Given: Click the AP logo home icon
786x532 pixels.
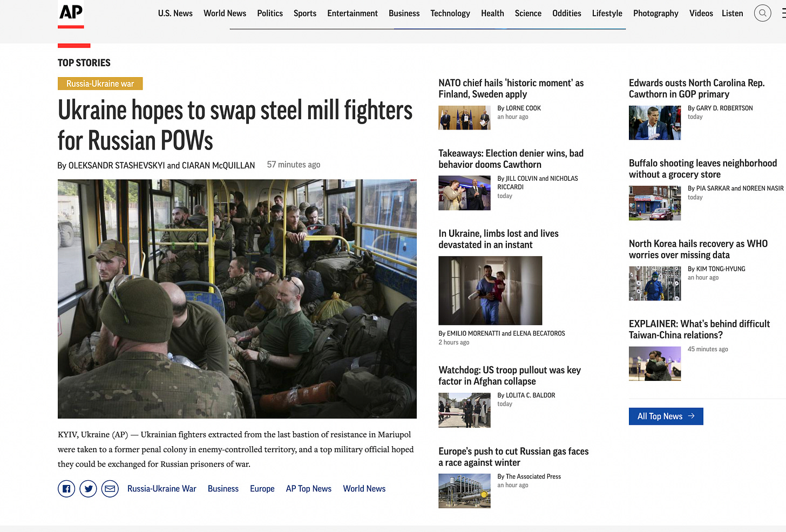Looking at the screenshot, I should tap(71, 13).
